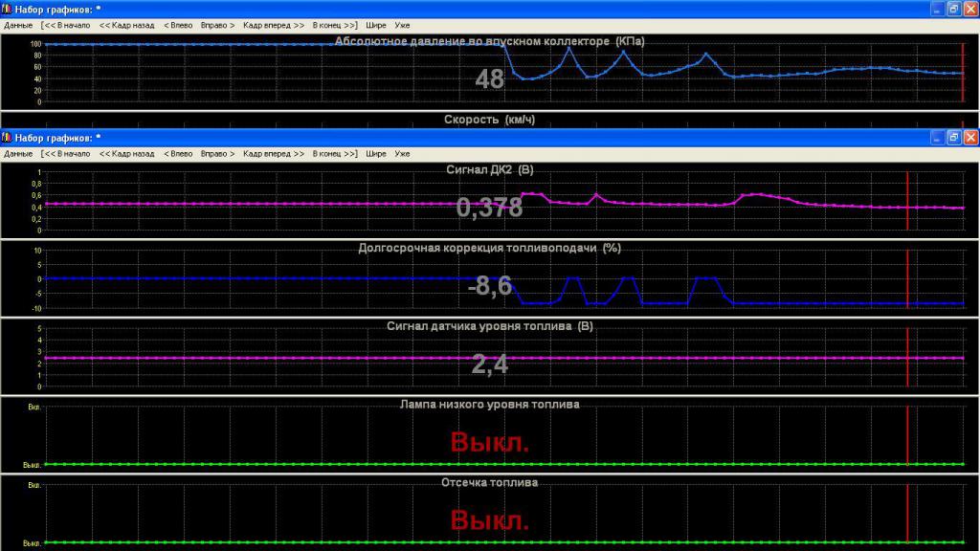
Task: Minimize the lower graph window
Action: point(936,137)
